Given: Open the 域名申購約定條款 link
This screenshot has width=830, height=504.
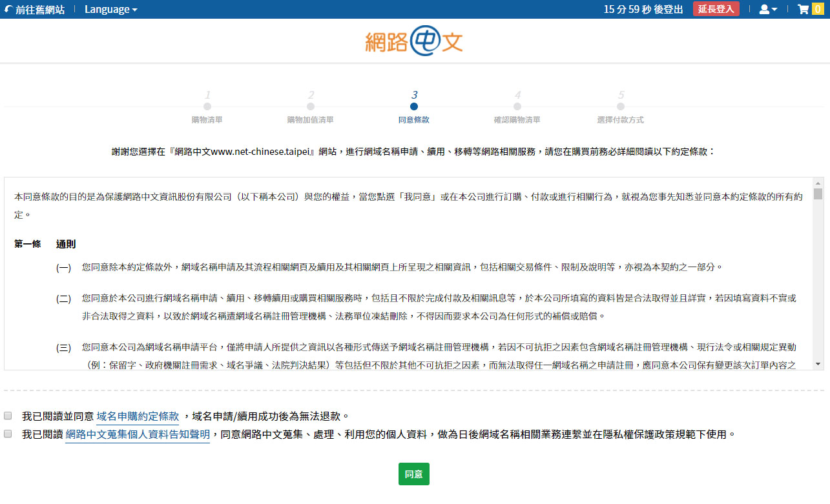Looking at the screenshot, I should (x=138, y=416).
